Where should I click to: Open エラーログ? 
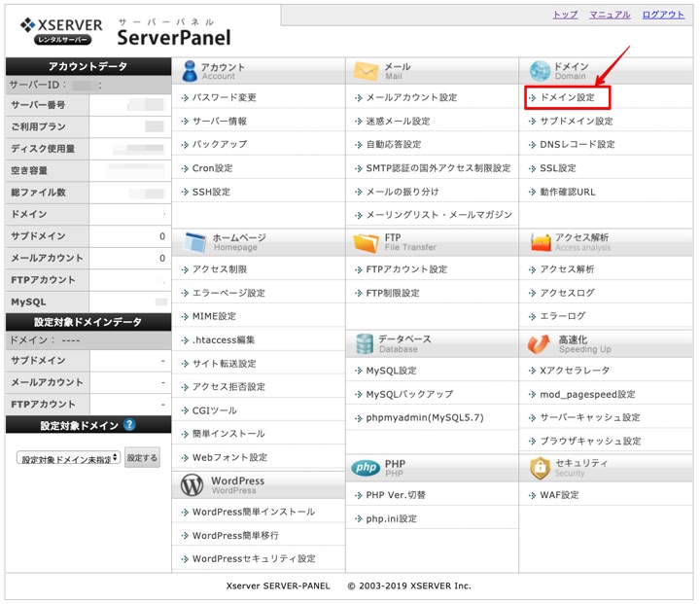(x=563, y=316)
